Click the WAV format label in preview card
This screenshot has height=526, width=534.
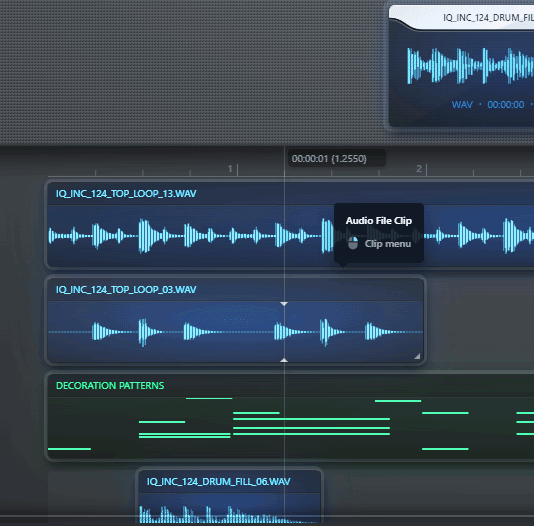(462, 105)
